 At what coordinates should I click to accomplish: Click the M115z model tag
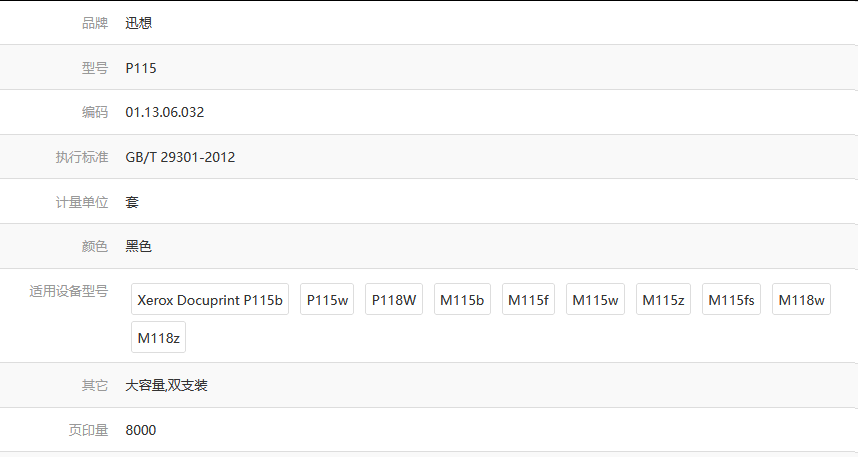(x=663, y=300)
